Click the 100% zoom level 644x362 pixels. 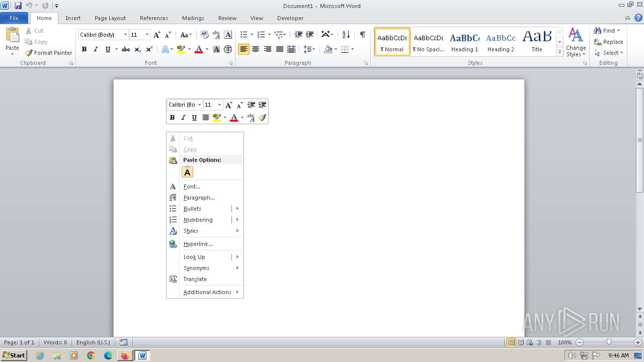(x=565, y=342)
